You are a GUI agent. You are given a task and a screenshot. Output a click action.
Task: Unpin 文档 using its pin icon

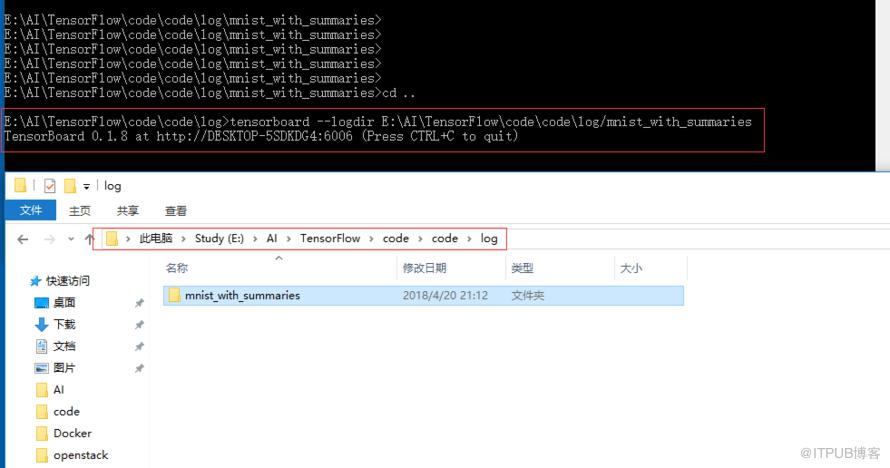pyautogui.click(x=139, y=347)
